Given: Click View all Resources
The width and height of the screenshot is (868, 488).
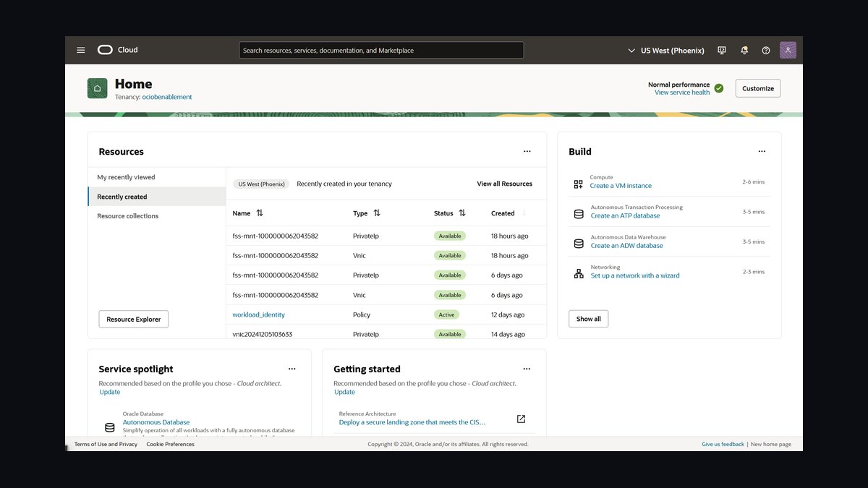Looking at the screenshot, I should (505, 184).
